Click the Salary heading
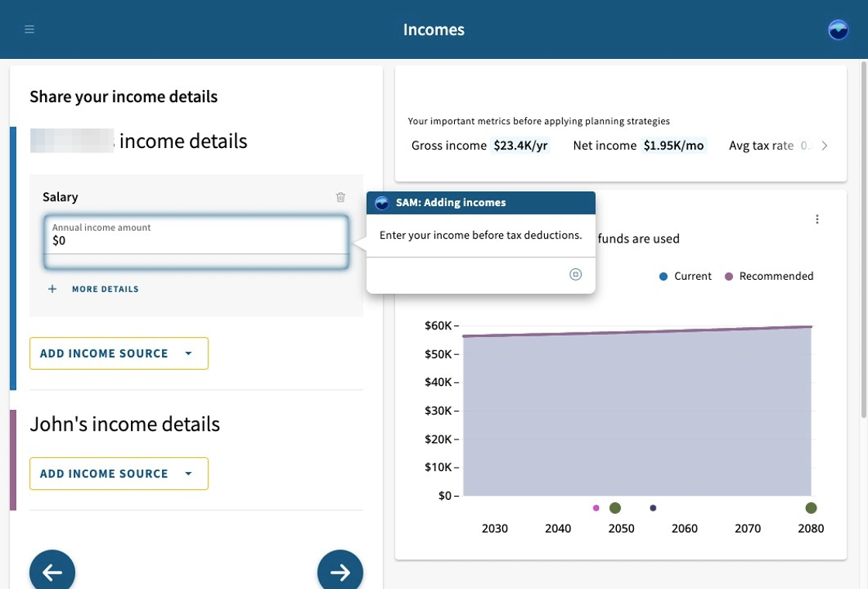Screen dimensions: 868x589 pyautogui.click(x=60, y=197)
